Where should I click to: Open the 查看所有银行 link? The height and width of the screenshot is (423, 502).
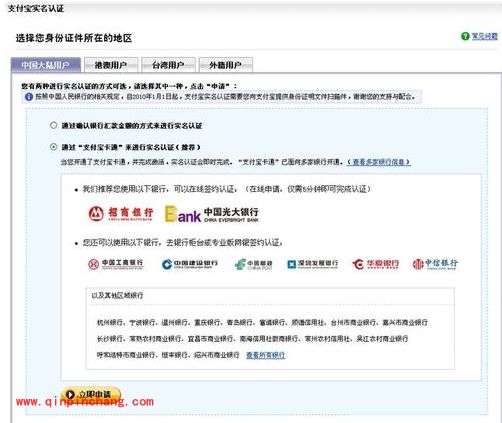(266, 355)
